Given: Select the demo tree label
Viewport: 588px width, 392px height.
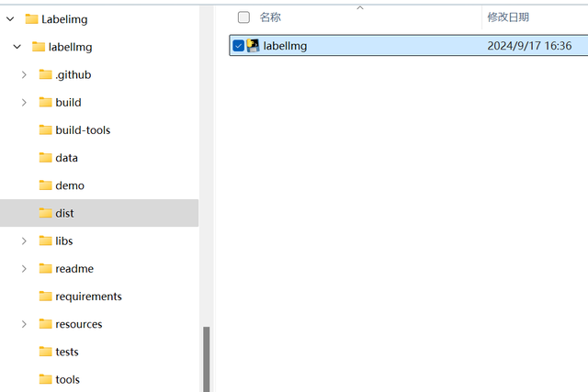Looking at the screenshot, I should (x=70, y=185).
